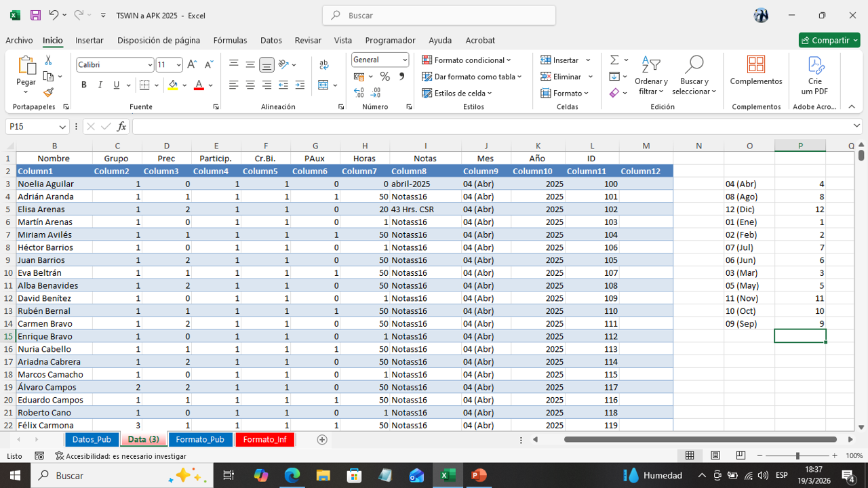
Task: Toggle middle vertical alignment
Action: click(x=250, y=64)
